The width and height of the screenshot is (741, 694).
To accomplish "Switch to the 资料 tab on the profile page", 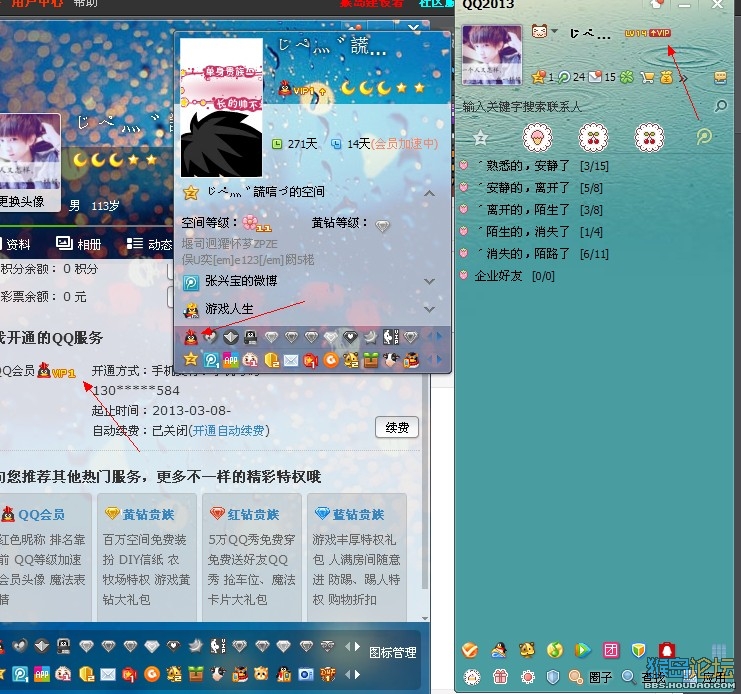I will tap(15, 244).
